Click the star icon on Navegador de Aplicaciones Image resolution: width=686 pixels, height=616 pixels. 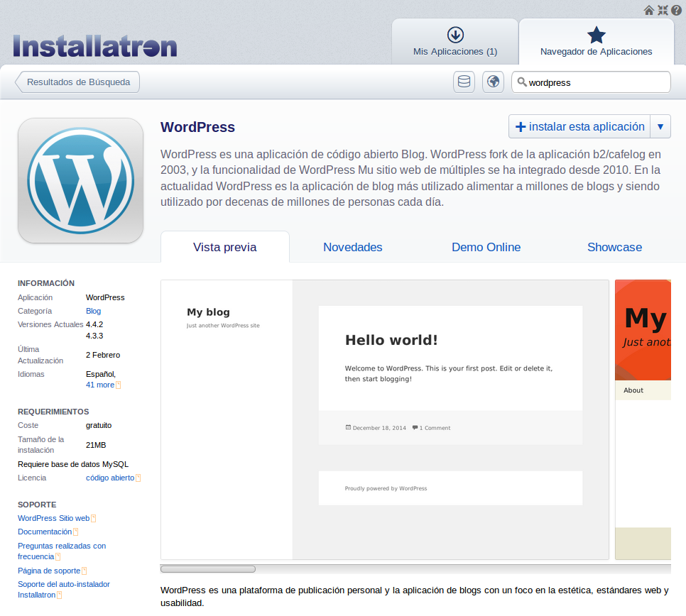point(597,35)
